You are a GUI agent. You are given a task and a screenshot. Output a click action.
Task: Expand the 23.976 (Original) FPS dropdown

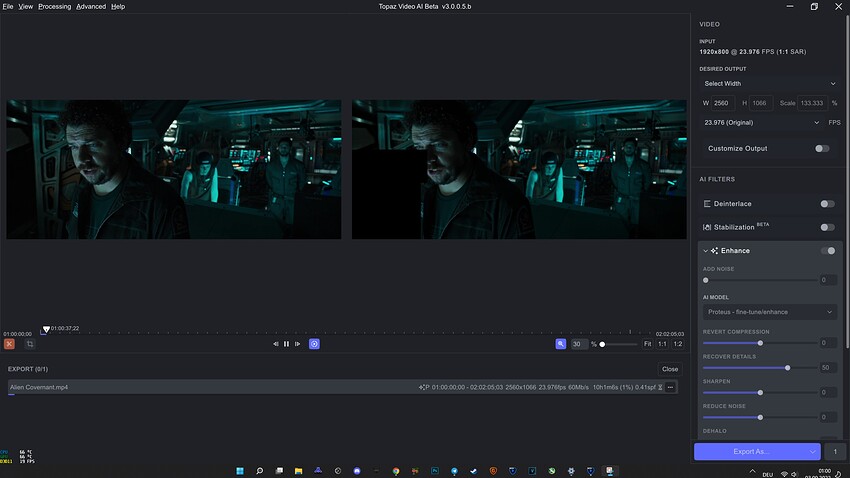click(x=761, y=122)
